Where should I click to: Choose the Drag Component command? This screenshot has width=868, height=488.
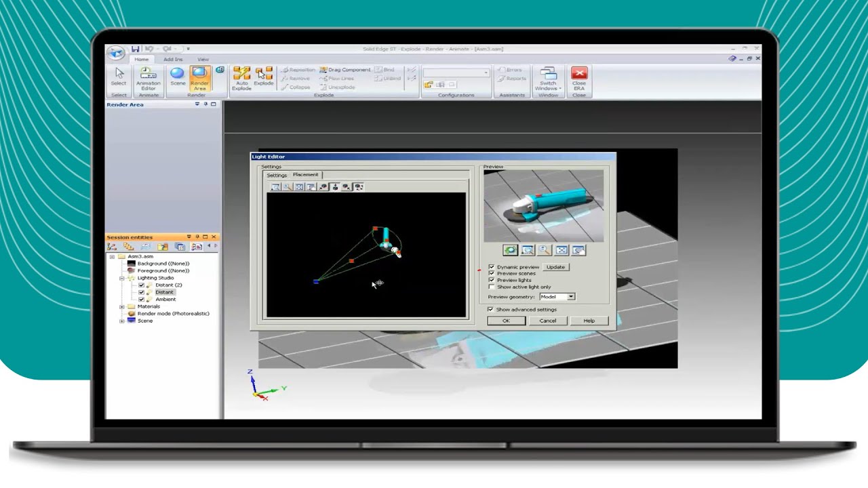[x=344, y=70]
